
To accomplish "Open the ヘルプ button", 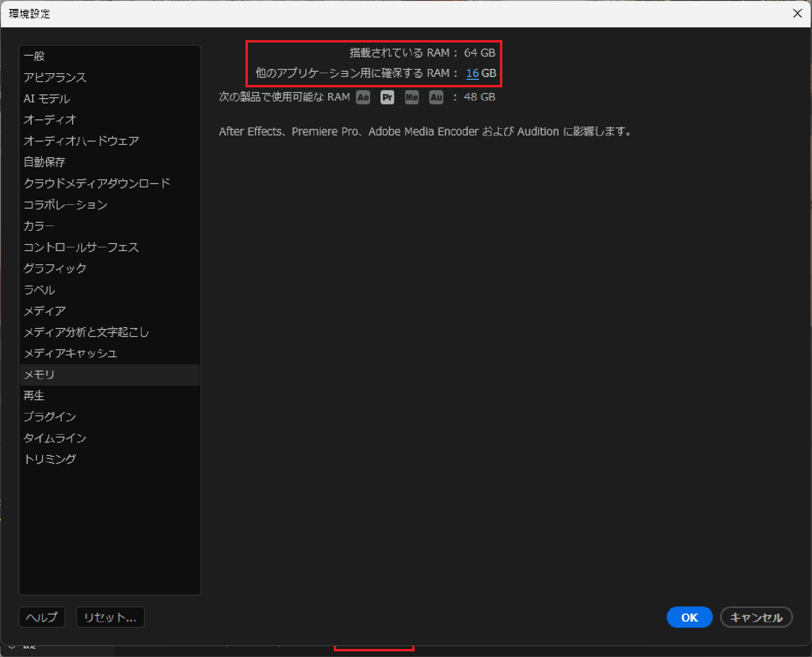I will point(42,617).
